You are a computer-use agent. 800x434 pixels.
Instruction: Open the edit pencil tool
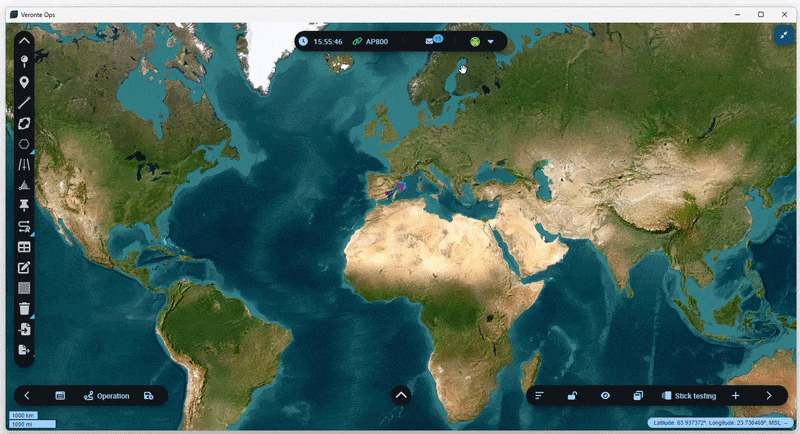[24, 267]
